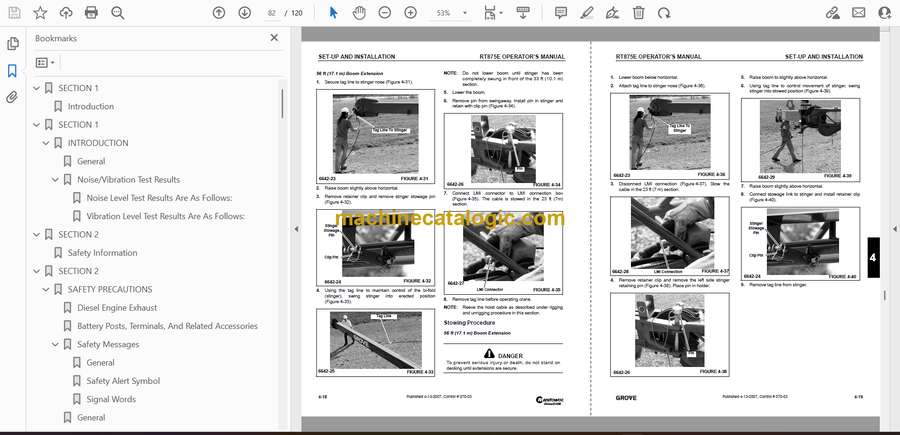The image size is (900, 435).
Task: Open the Signal Words bookmark
Action: point(111,399)
